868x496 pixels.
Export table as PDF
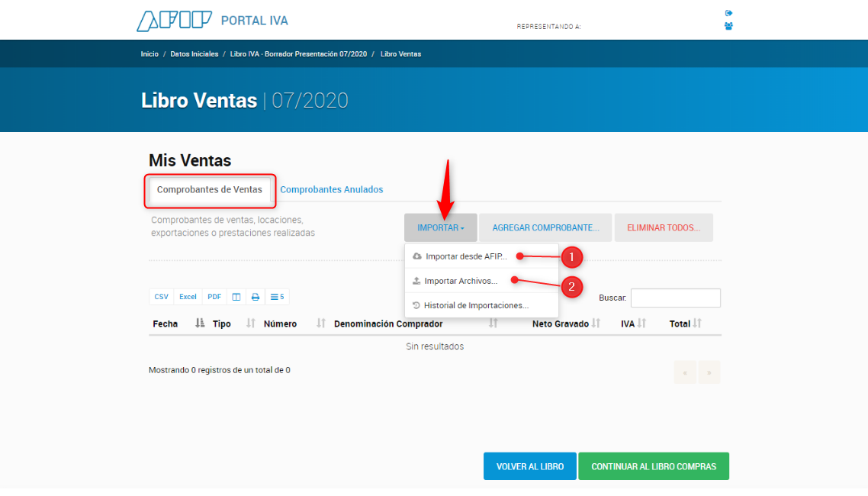[214, 297]
